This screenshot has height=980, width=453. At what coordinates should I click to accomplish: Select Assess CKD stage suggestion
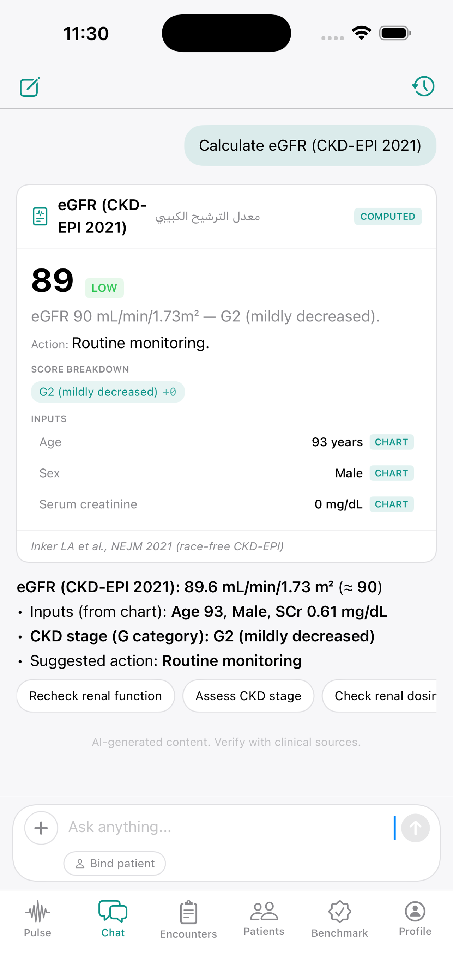click(248, 696)
